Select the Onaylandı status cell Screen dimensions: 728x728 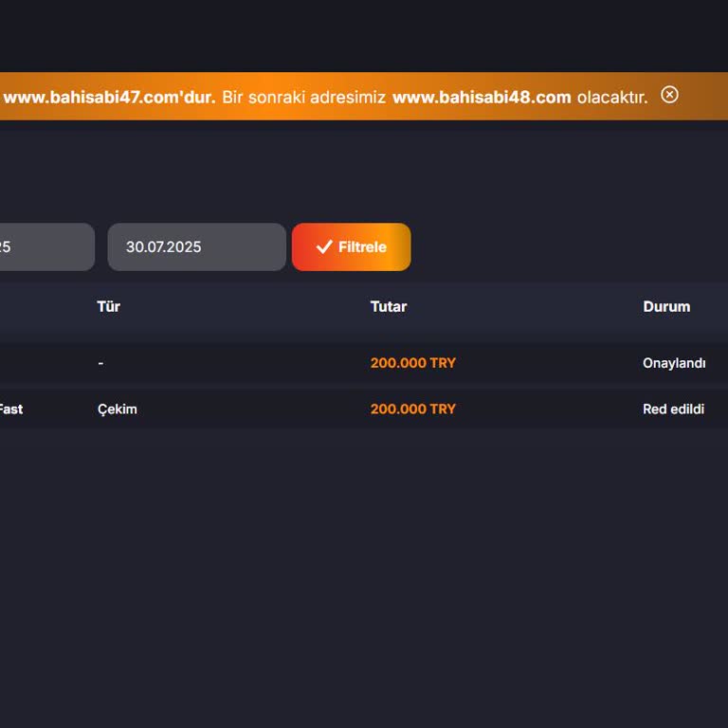(x=674, y=363)
